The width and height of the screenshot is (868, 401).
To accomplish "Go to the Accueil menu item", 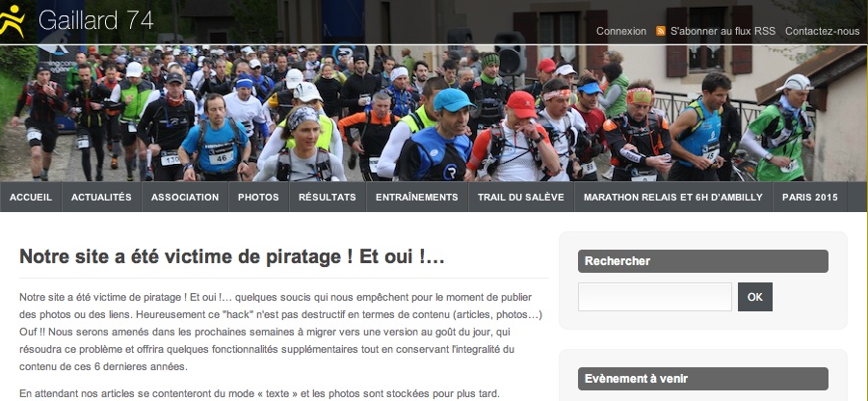I will tap(31, 197).
